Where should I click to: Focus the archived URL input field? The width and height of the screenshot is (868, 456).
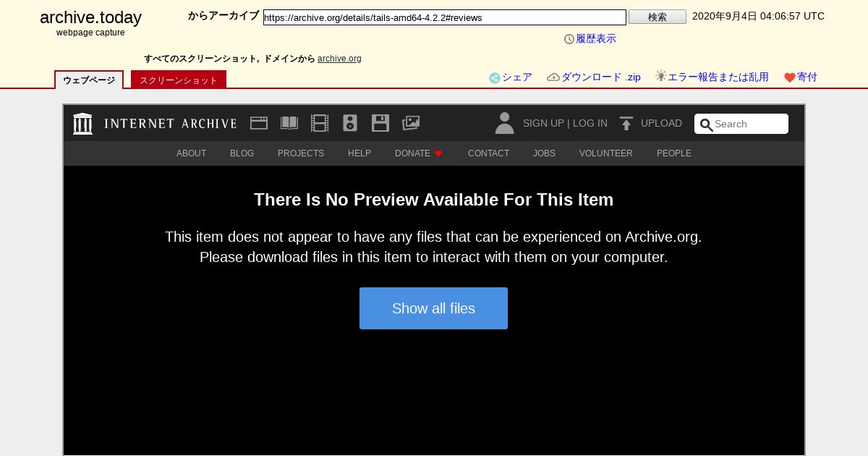point(445,17)
